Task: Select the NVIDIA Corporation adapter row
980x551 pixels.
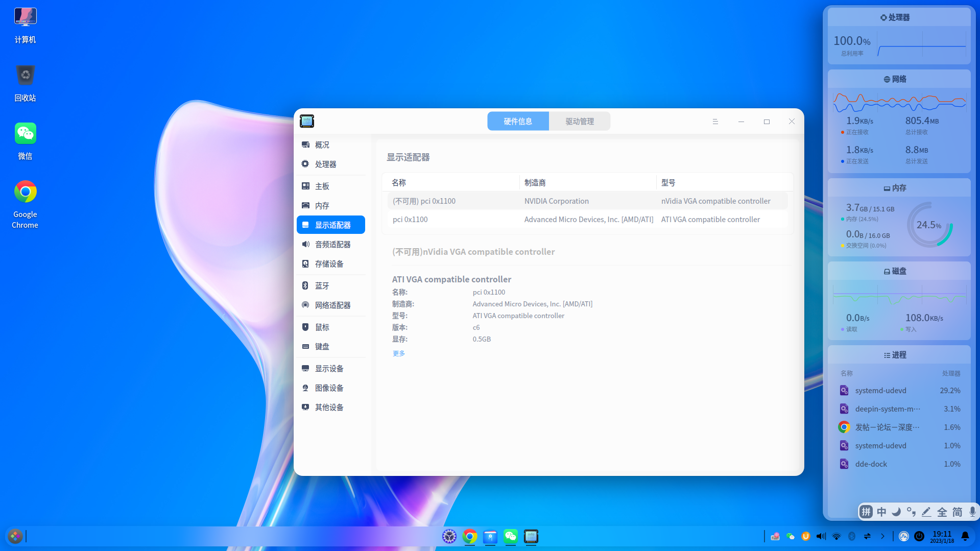Action: tap(587, 201)
